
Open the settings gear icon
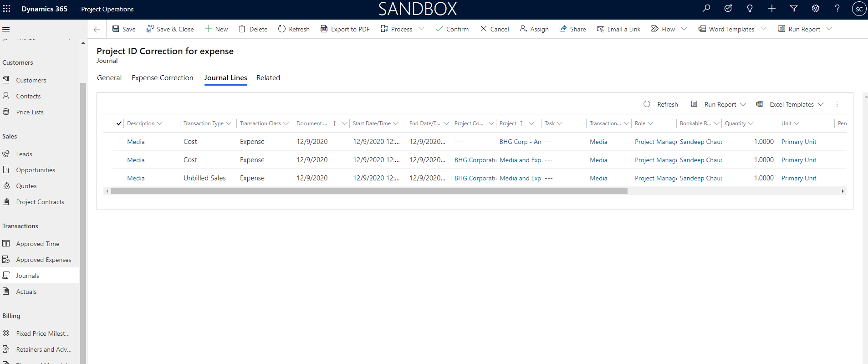[816, 9]
